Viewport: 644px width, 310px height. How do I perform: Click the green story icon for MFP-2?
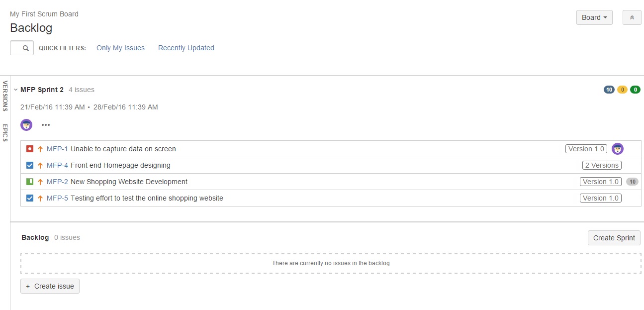(x=30, y=182)
